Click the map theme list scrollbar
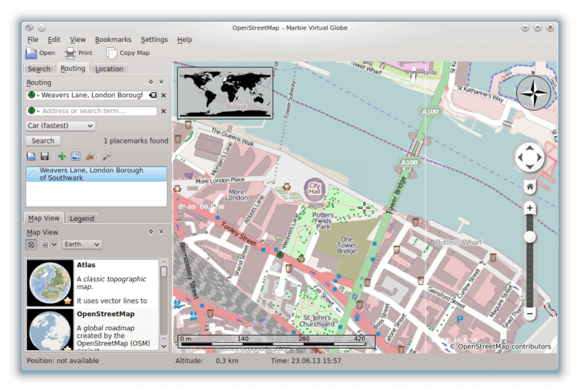 click(x=164, y=272)
